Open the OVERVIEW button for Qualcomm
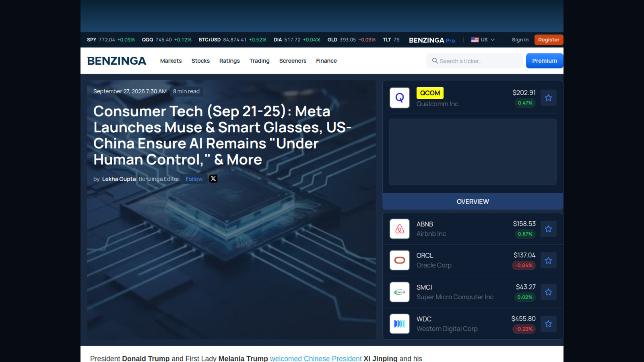The image size is (644, 362). [x=473, y=202]
